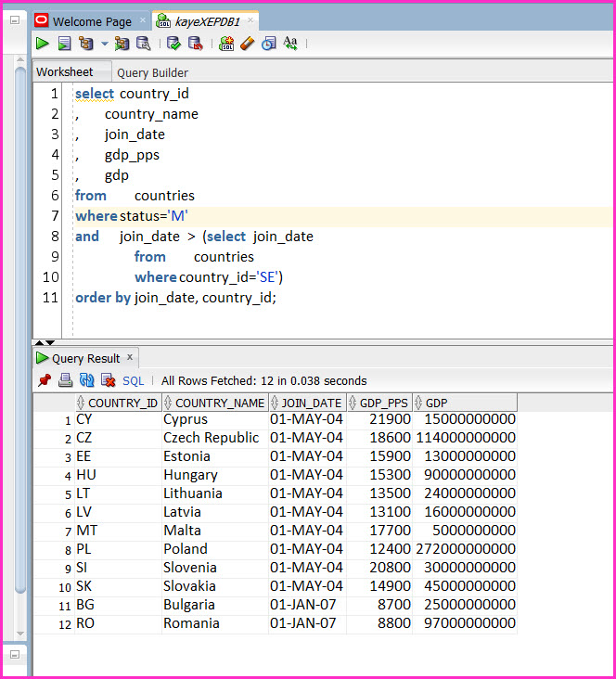Sort by the JOIN_DATE column header
The width and height of the screenshot is (616, 679).
click(308, 403)
